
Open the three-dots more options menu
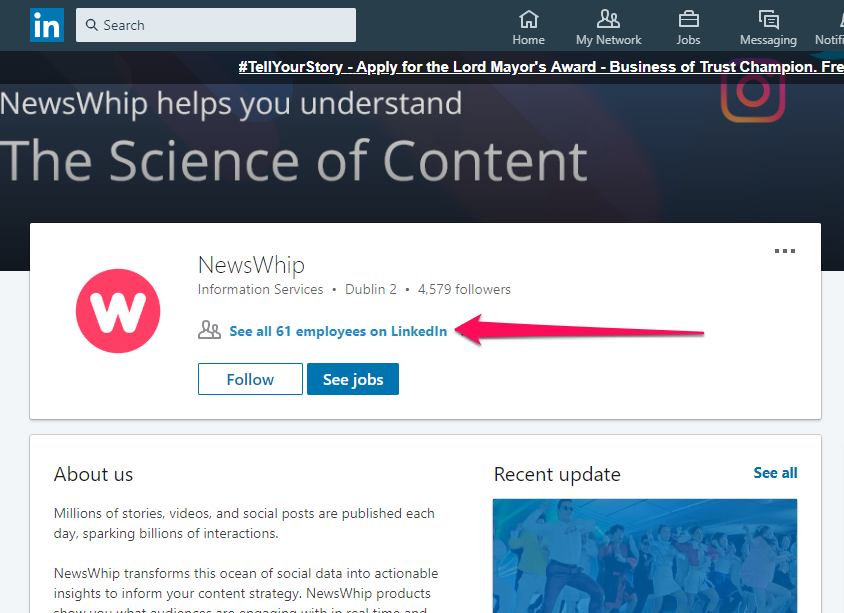click(x=784, y=251)
